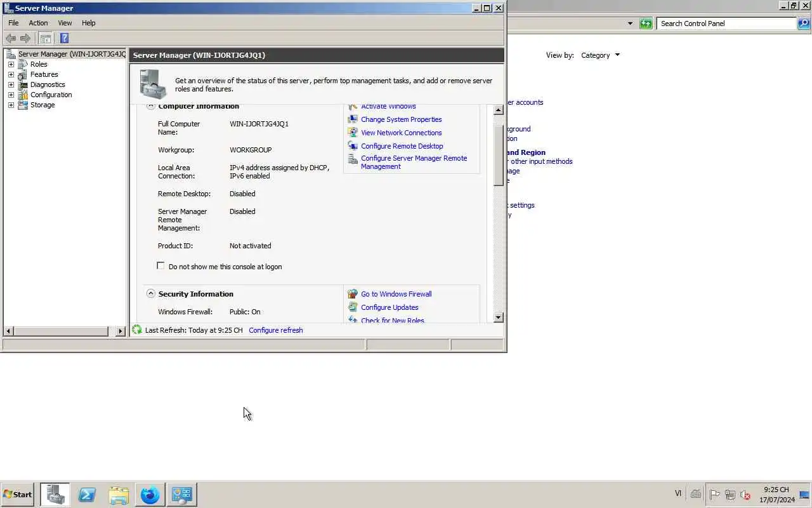Click the Start button

(x=18, y=494)
